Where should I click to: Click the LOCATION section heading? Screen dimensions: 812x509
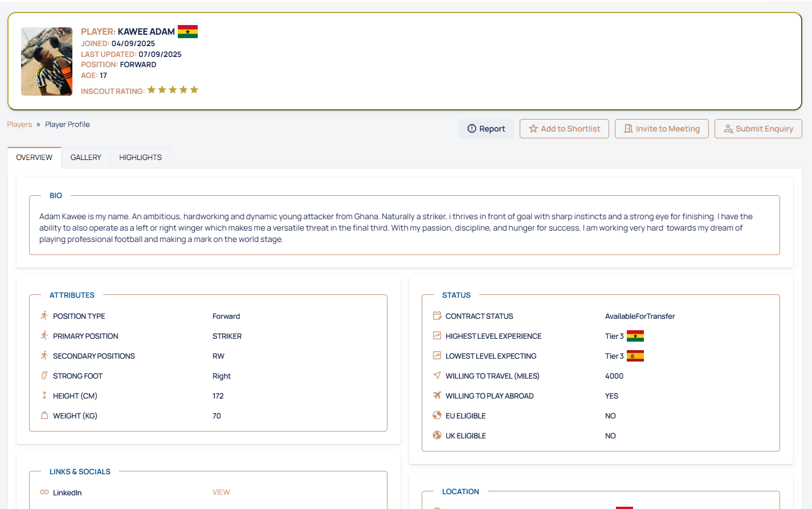460,492
